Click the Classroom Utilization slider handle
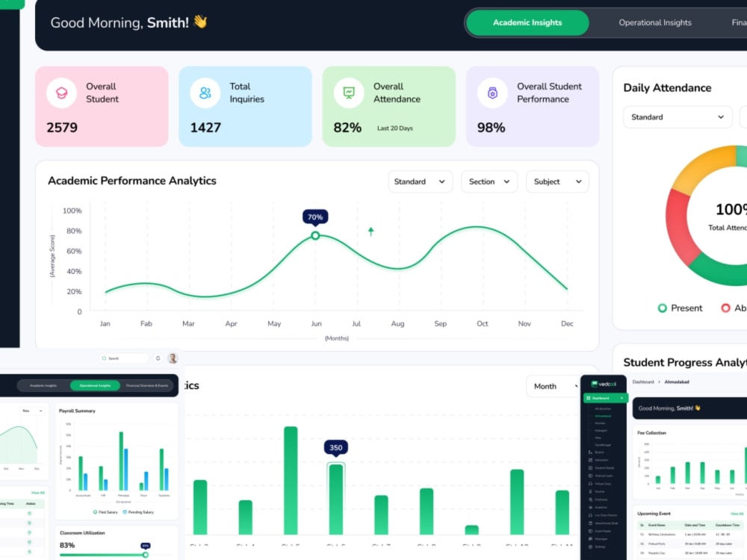 [146, 555]
